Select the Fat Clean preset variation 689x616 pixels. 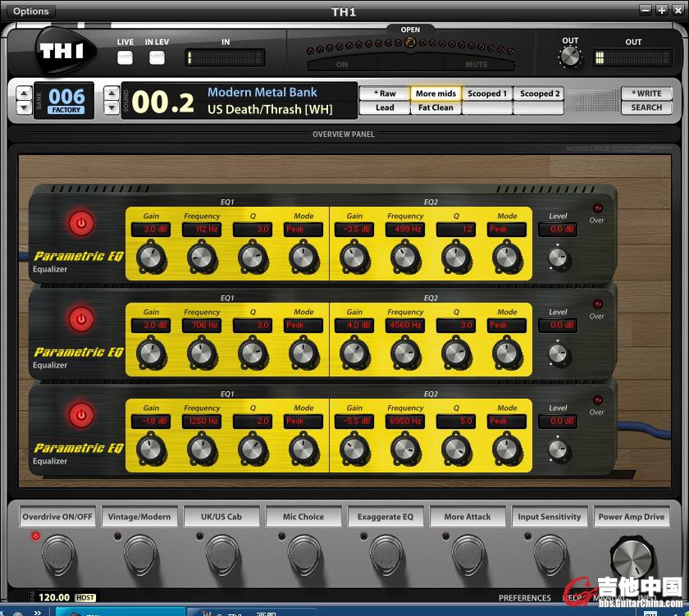pyautogui.click(x=436, y=107)
